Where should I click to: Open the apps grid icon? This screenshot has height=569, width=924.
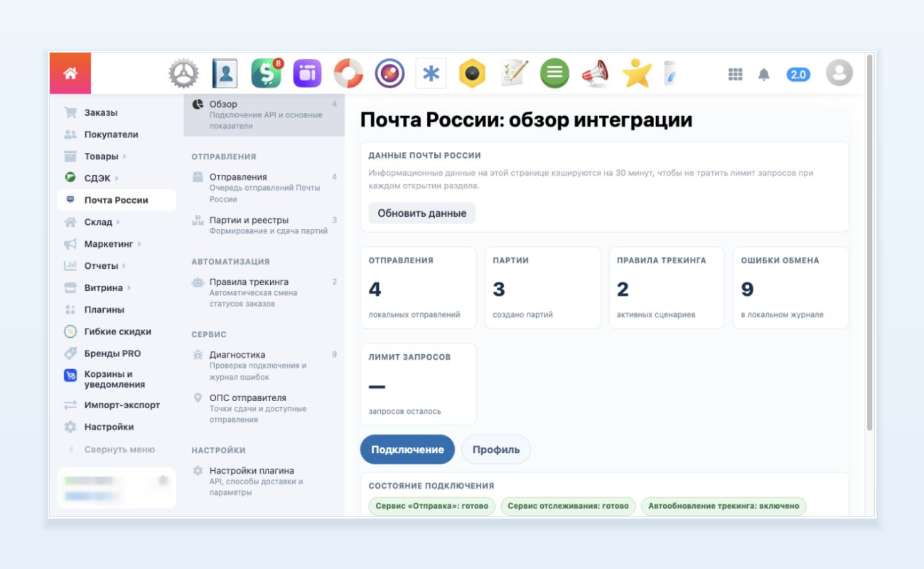tap(736, 74)
